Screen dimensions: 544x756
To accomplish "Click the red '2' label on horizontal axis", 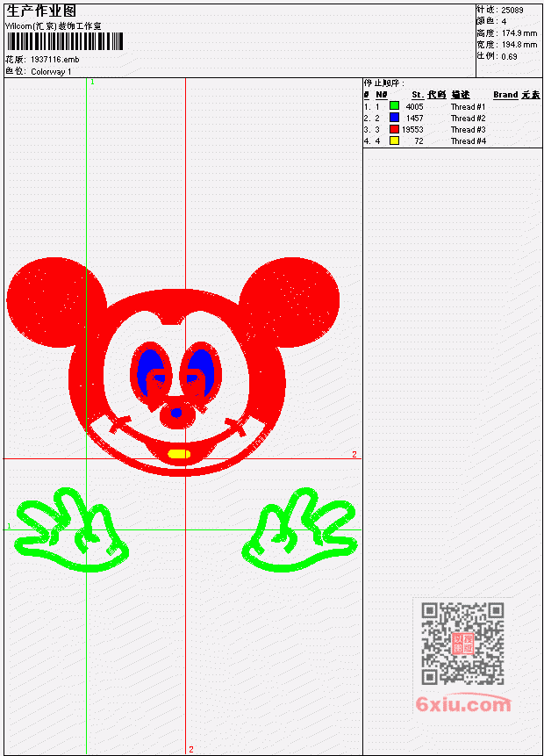I will tap(354, 454).
